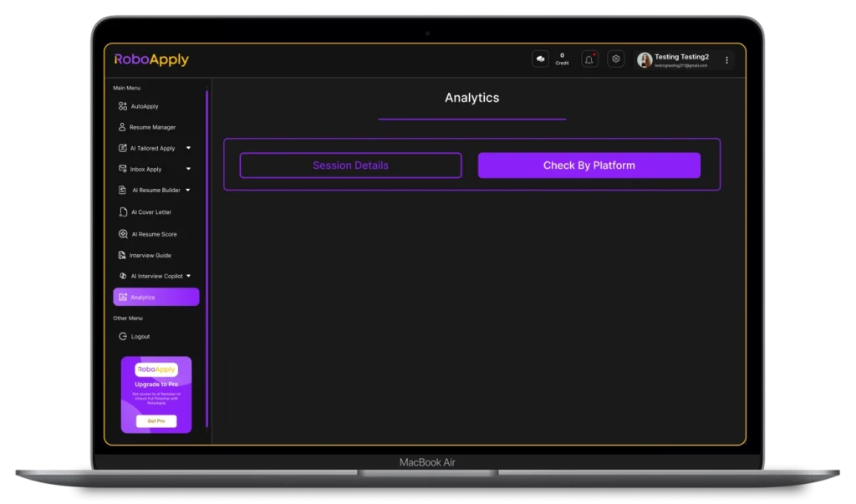Image resolution: width=856 pixels, height=504 pixels.
Task: Open the three-dot user options menu
Action: coord(726,59)
